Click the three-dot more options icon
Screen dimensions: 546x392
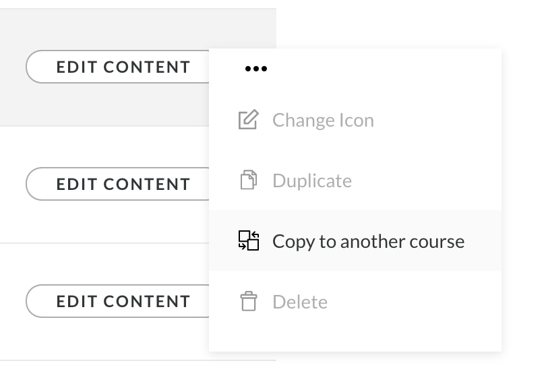point(256,69)
